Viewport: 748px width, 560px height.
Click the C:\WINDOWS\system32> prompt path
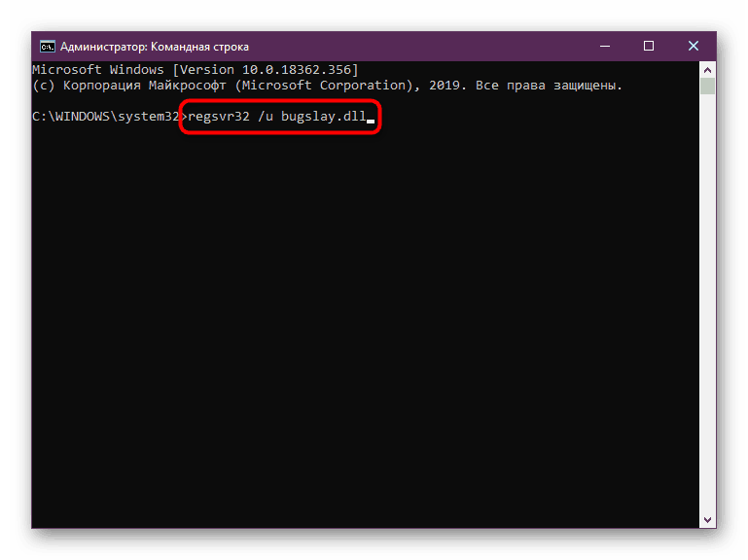point(107,118)
